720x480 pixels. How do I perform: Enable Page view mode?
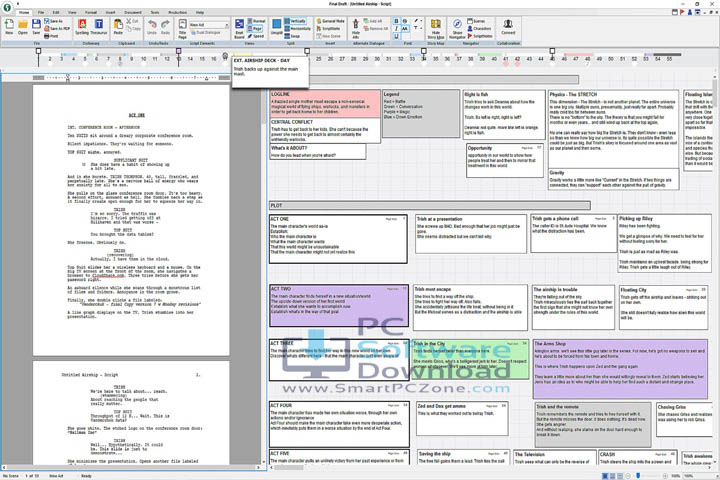click(x=255, y=28)
